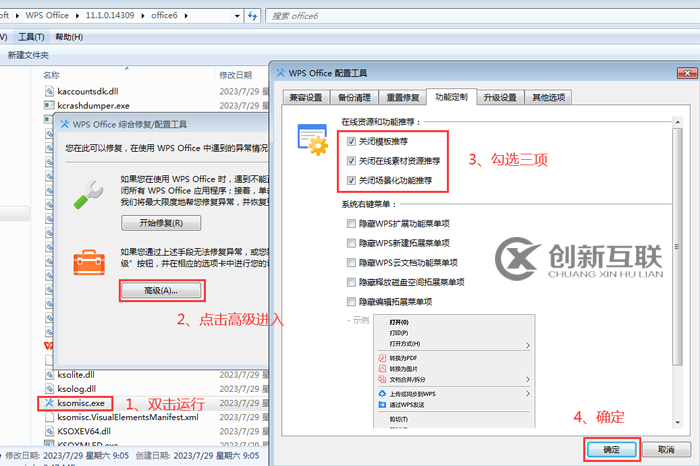
Task: Select the KSOXEV64.dll file icon
Action: 49,431
